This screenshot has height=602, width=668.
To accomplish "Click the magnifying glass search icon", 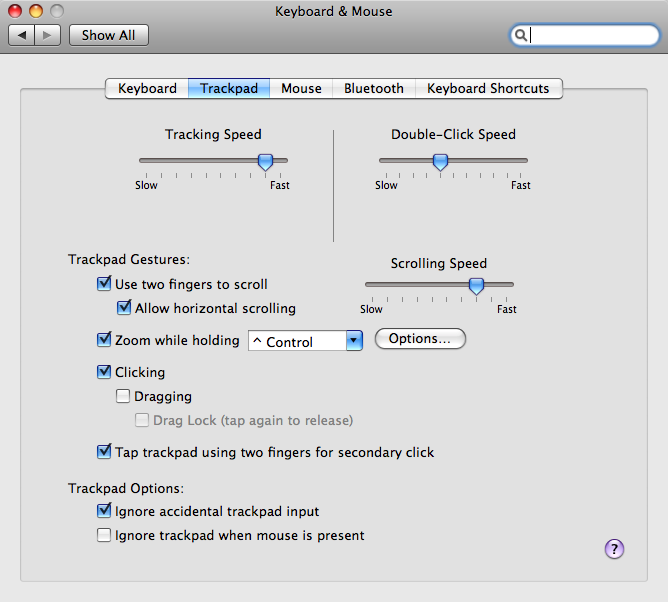I will [x=520, y=35].
